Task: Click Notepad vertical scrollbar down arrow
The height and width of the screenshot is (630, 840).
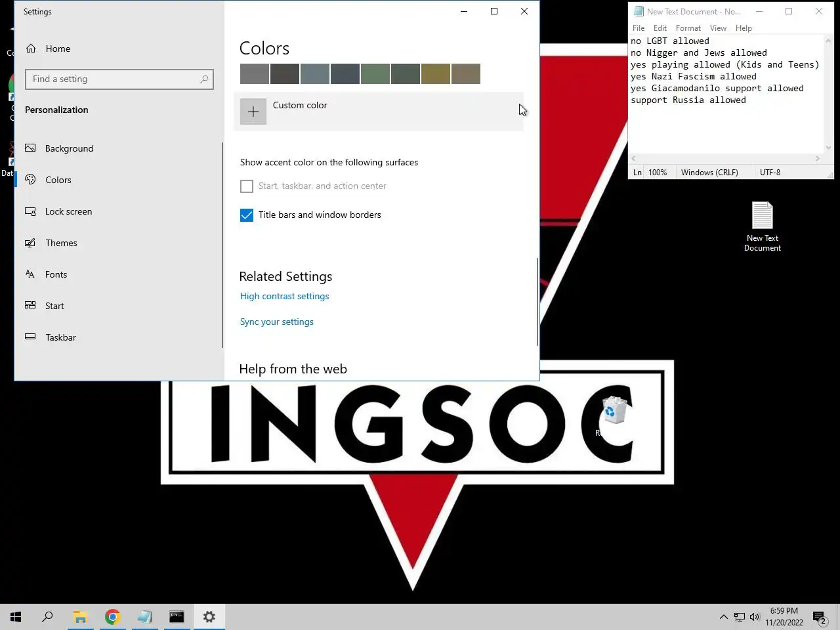Action: click(829, 148)
